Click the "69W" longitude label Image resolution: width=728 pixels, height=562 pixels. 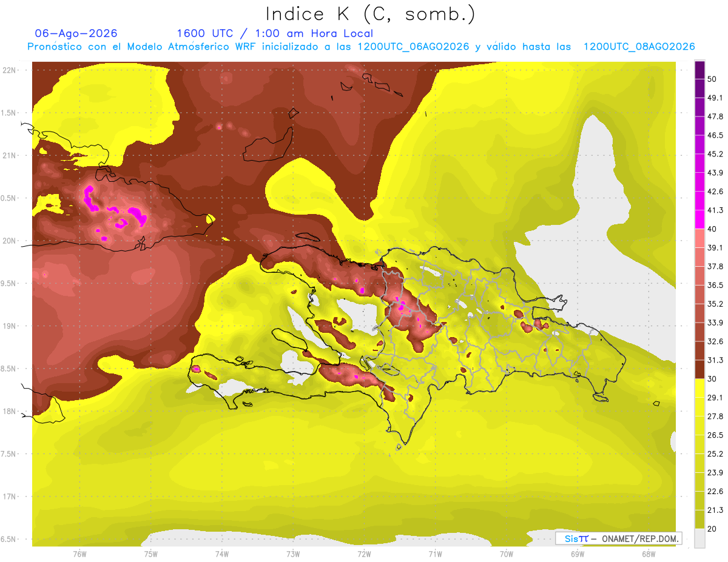tap(577, 554)
